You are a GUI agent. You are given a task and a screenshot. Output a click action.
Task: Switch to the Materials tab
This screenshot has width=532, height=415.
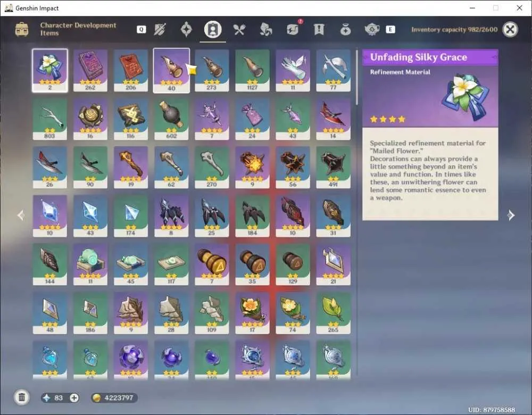coord(265,29)
